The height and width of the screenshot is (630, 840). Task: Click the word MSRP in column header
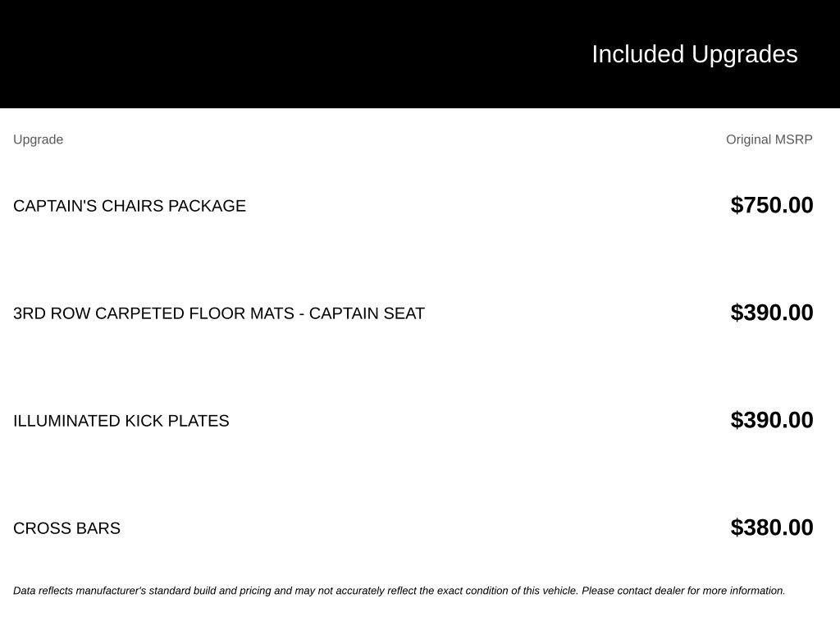tap(793, 139)
